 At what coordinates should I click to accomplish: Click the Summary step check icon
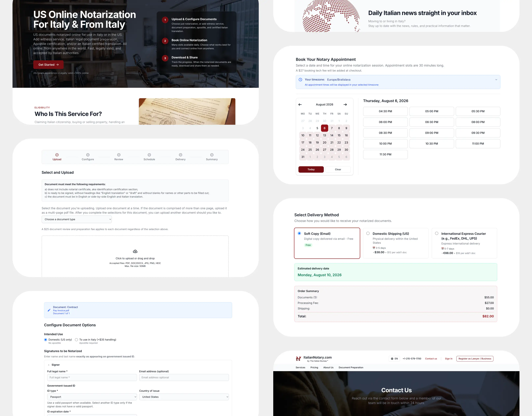212,155
